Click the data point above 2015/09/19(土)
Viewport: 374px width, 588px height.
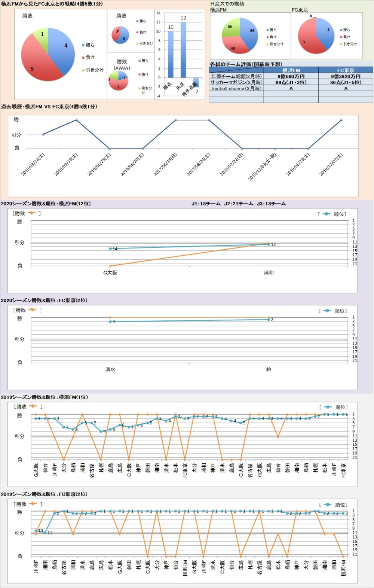point(76,120)
